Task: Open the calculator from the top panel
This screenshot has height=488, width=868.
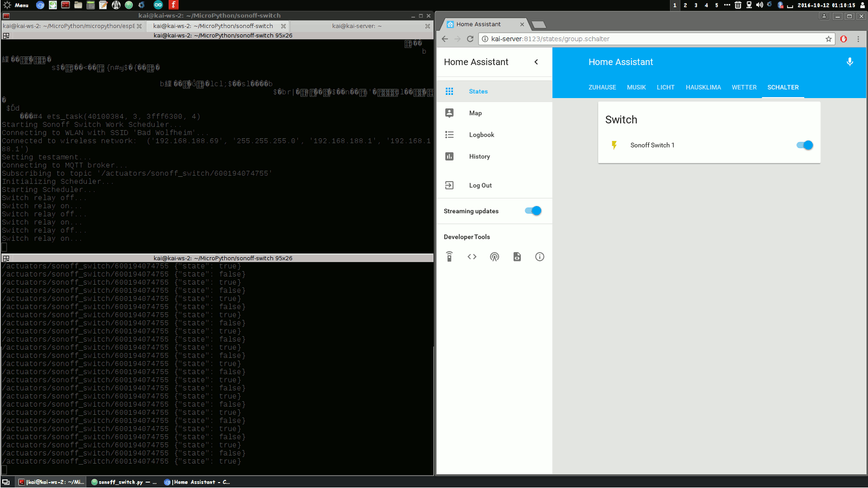Action: coord(91,5)
